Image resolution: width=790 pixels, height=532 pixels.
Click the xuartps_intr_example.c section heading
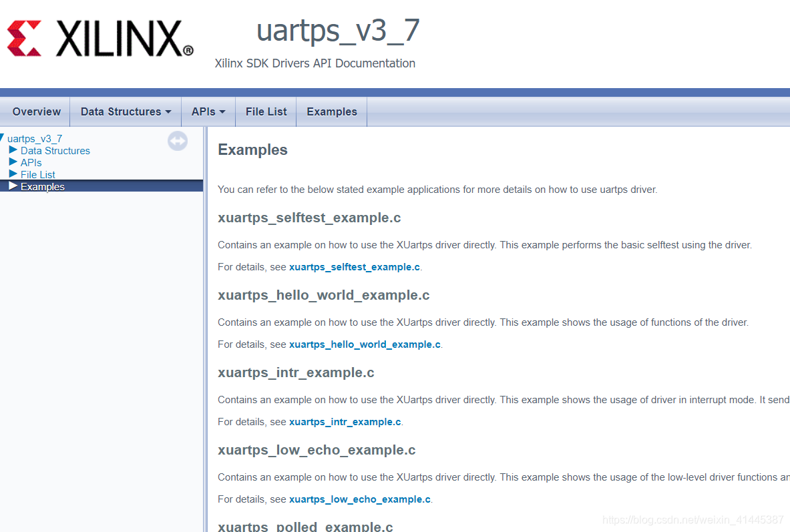click(296, 373)
